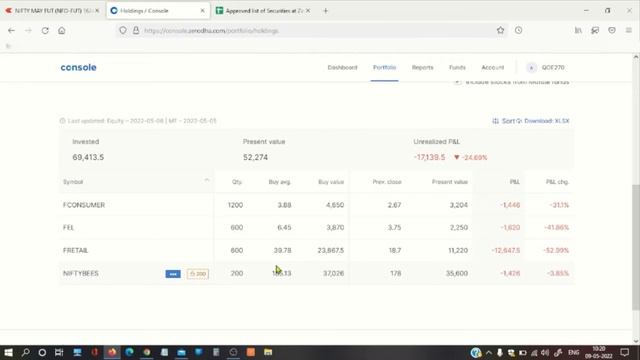Viewport: 640px width, 360px height.
Task: Click the taskbar clock and date
Action: click(x=599, y=352)
